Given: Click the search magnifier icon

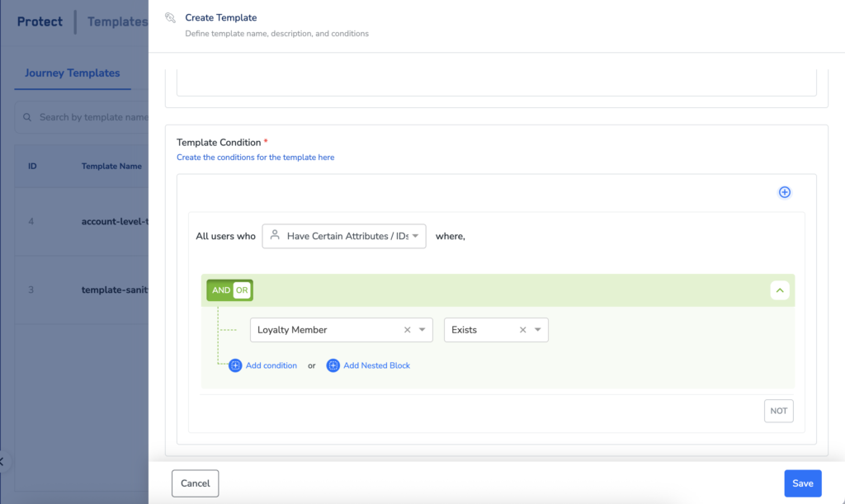Looking at the screenshot, I should (x=27, y=118).
